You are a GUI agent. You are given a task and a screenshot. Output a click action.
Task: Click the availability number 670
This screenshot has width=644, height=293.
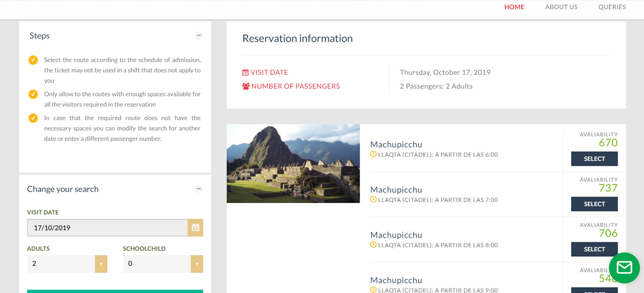[608, 143]
